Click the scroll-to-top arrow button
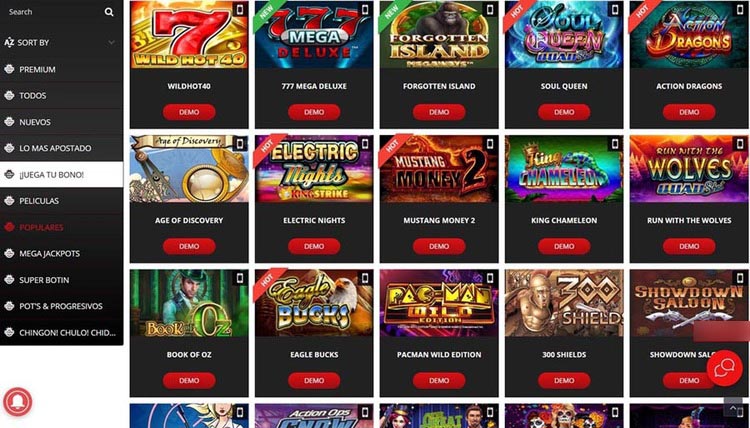Image resolution: width=750 pixels, height=428 pixels. 733,407
